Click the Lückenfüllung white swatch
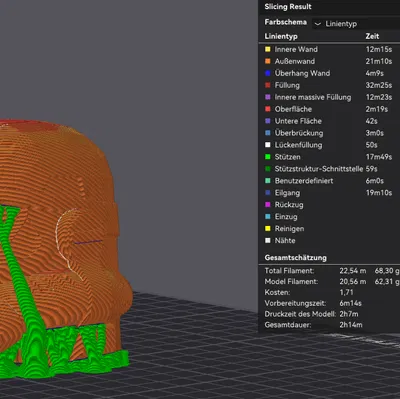 268,145
